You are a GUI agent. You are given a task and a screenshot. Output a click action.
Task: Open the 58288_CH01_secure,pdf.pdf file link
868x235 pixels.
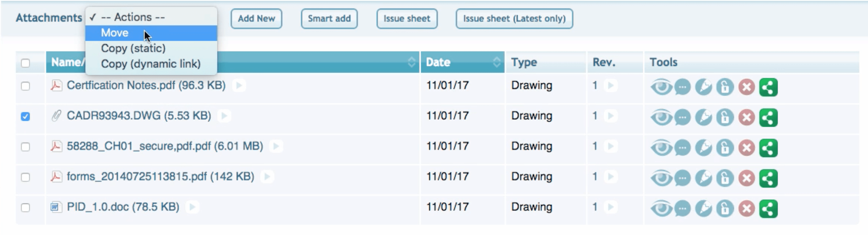click(x=164, y=147)
